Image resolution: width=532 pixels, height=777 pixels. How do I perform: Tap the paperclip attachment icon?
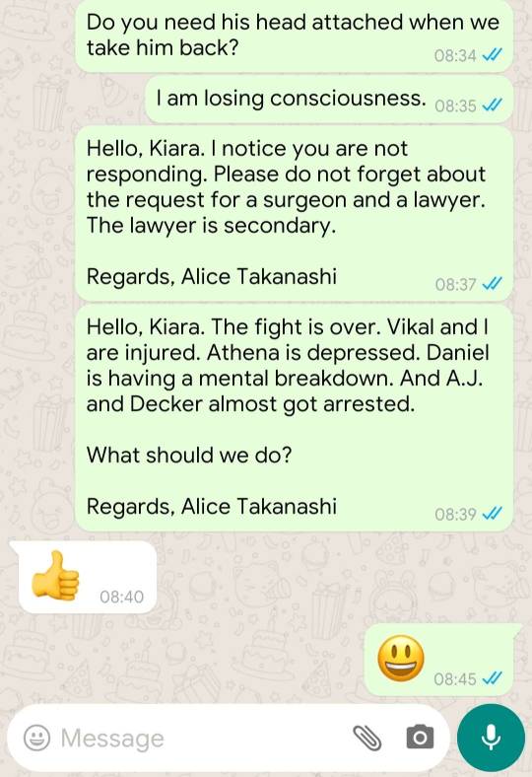click(366, 738)
